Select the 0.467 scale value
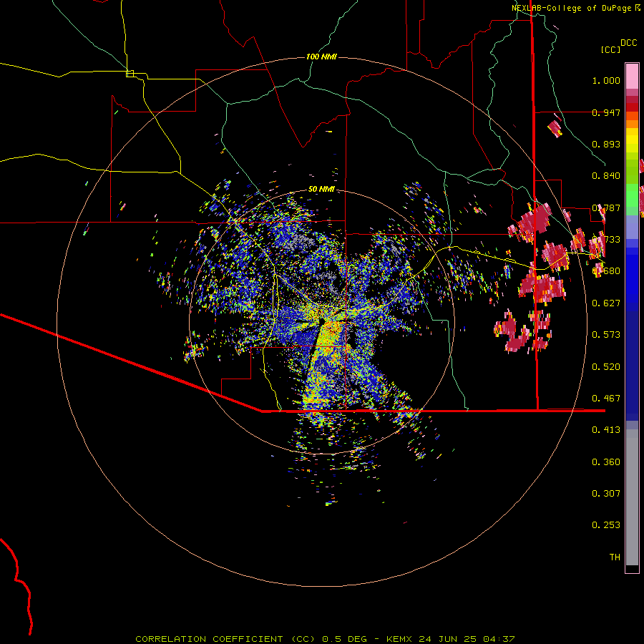The image size is (644, 644). 606,399
